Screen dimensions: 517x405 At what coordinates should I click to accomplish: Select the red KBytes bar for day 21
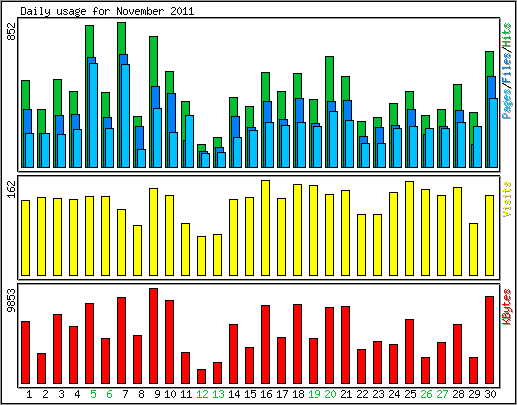click(x=346, y=345)
